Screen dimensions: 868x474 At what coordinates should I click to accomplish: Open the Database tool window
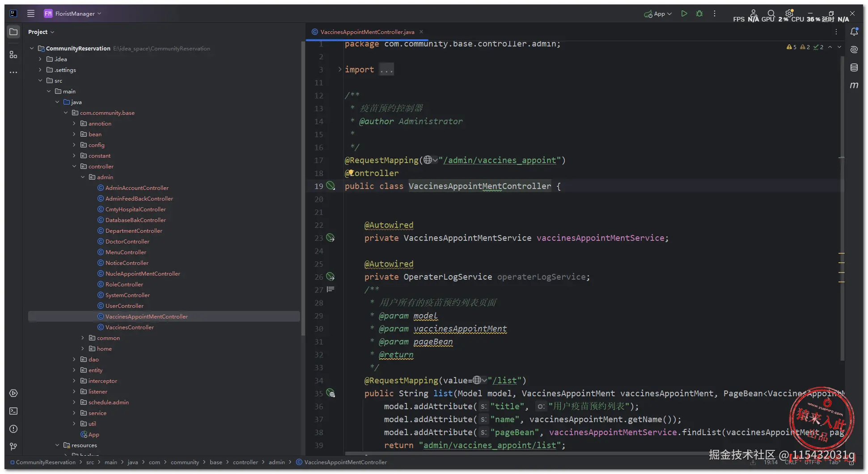tap(854, 67)
